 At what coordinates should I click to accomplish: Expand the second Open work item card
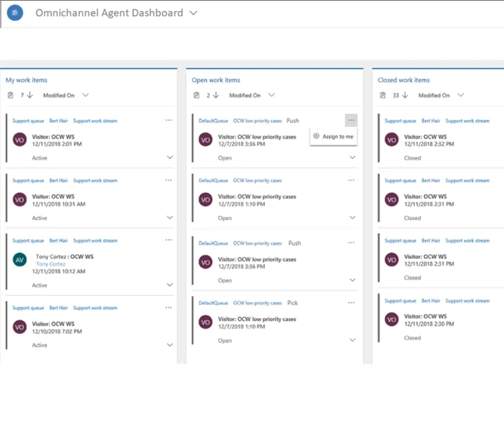352,218
